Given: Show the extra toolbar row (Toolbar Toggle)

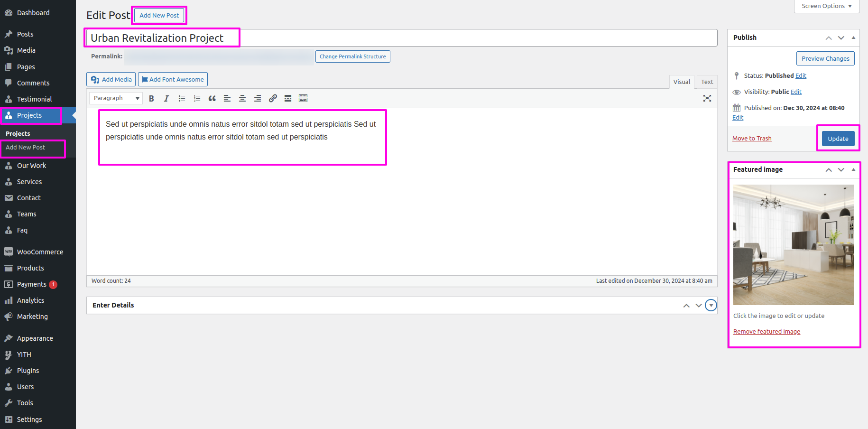Looking at the screenshot, I should [303, 98].
